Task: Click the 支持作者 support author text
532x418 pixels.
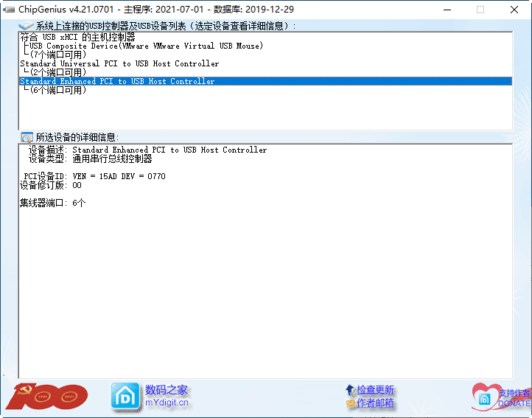Action: click(514, 394)
